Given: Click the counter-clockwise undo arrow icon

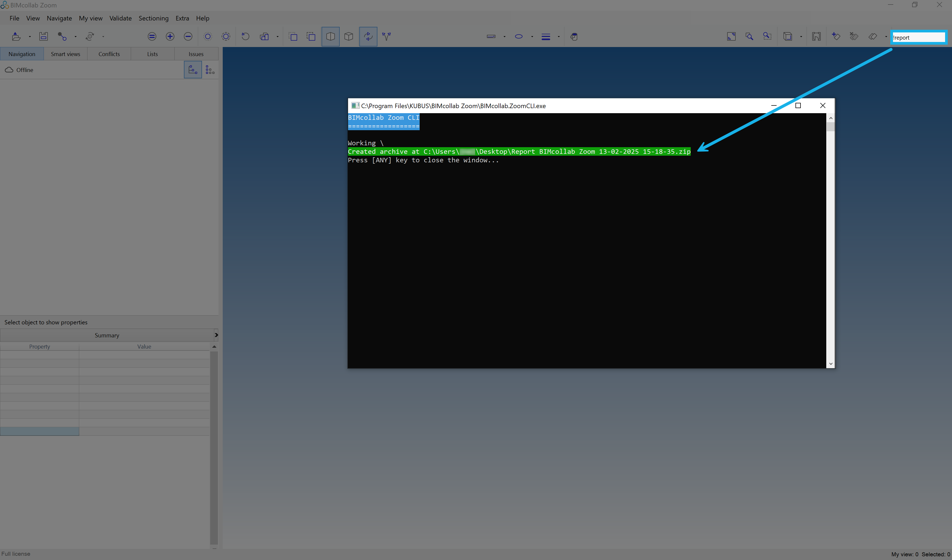Looking at the screenshot, I should [x=246, y=37].
